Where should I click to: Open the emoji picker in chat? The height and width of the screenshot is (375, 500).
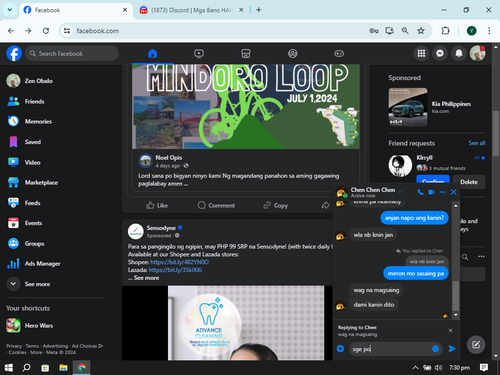pos(435,349)
